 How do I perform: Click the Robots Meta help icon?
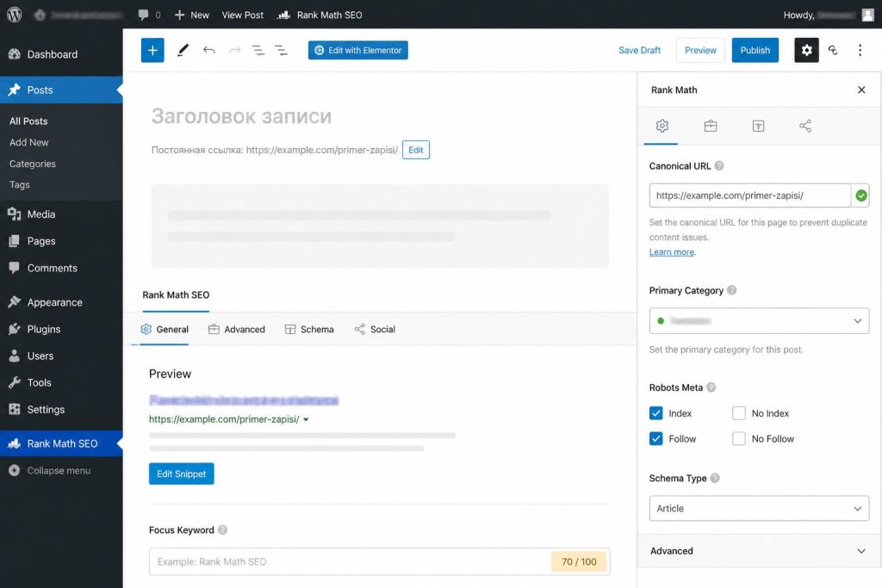(711, 387)
